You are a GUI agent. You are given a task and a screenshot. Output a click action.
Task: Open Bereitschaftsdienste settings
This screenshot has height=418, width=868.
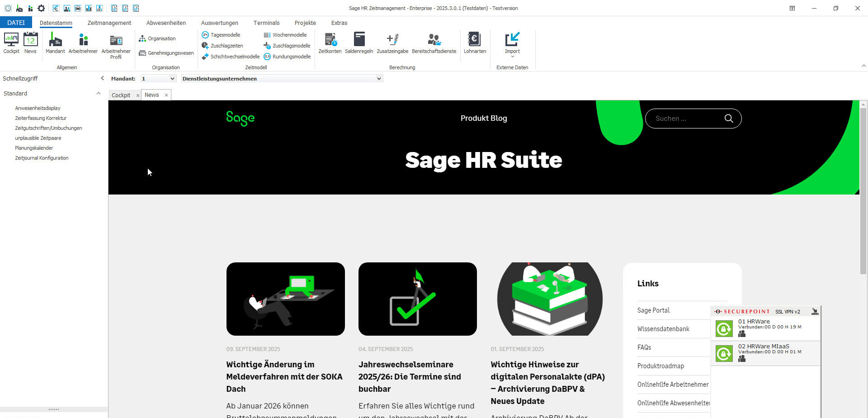click(434, 43)
